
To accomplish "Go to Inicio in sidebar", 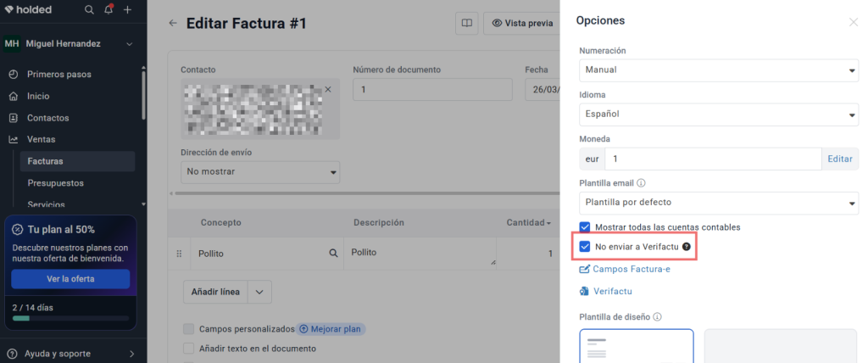I will coord(38,97).
